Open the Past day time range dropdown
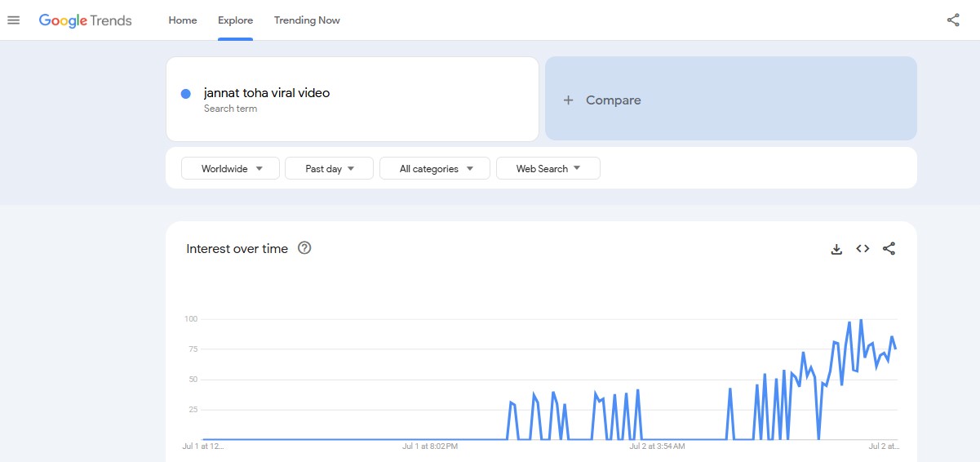Screen dimensions: 980x462 (x=329, y=169)
